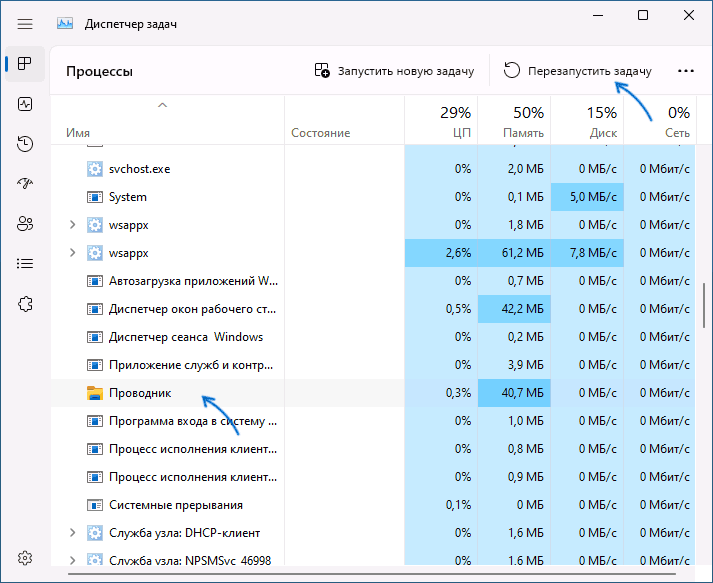
Task: Minimize the Task Manager window
Action: pos(598,15)
